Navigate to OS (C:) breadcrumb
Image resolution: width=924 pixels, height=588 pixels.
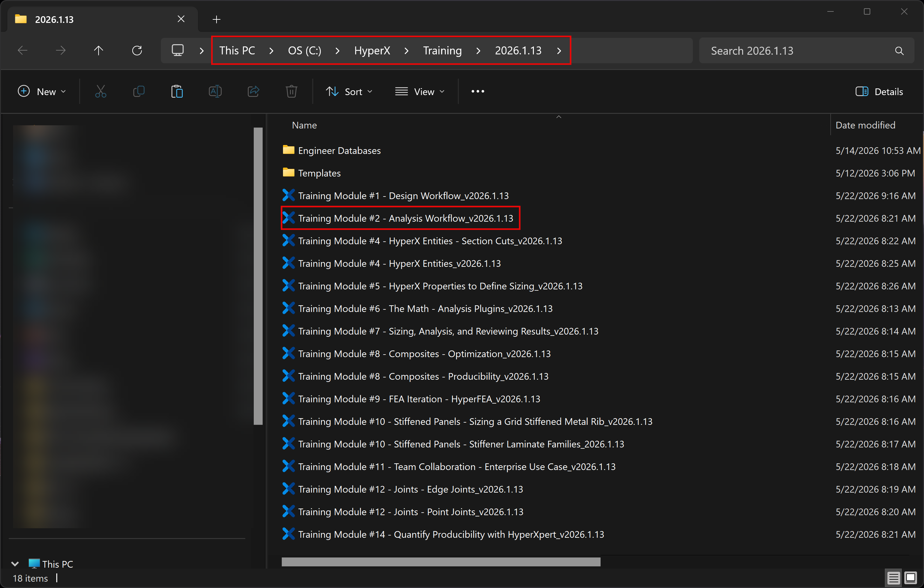pos(305,51)
